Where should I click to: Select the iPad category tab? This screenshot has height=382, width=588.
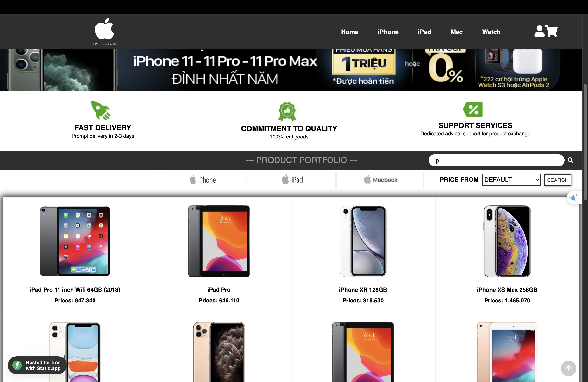pyautogui.click(x=292, y=180)
